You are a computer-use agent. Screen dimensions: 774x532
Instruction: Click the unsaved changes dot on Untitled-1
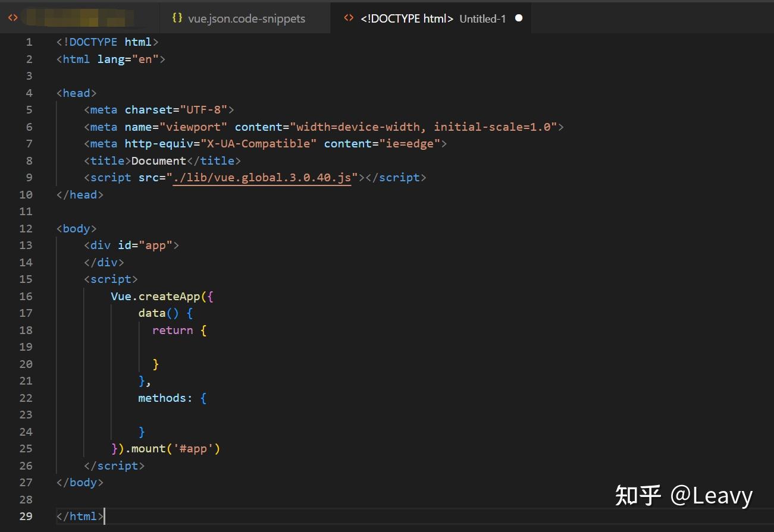tap(518, 18)
